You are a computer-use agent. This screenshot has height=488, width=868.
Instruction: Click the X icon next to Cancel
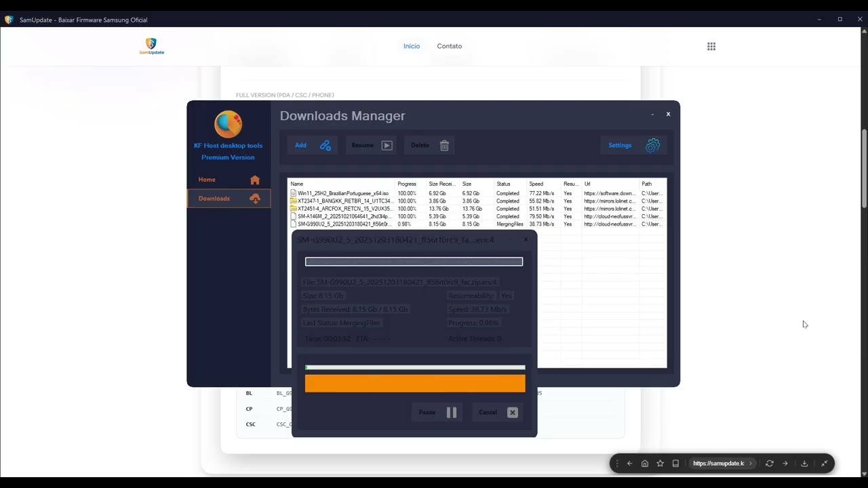point(513,412)
